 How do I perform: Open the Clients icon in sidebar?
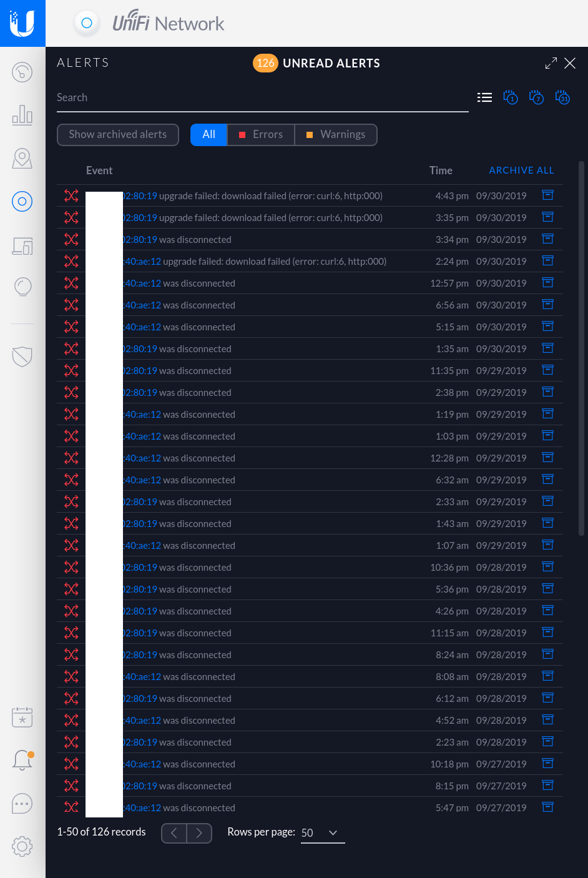[x=22, y=246]
